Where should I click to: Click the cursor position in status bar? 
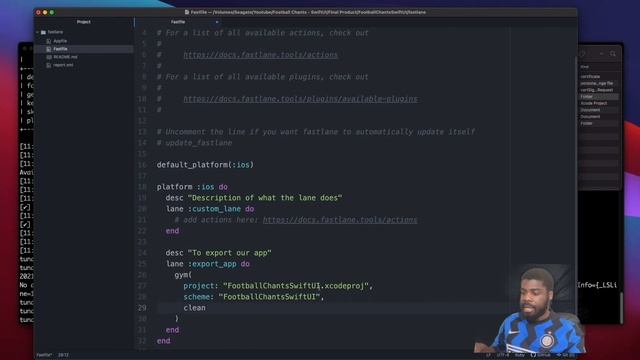[63, 355]
